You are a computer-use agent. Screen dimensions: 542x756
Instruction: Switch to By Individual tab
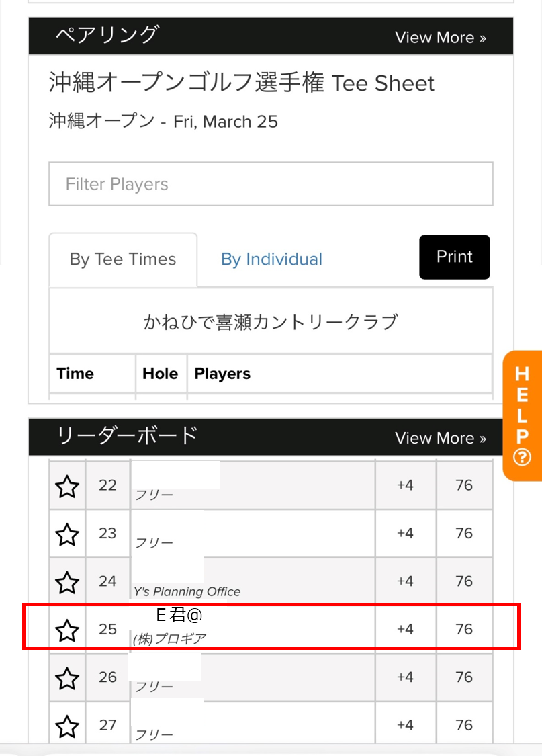(271, 259)
